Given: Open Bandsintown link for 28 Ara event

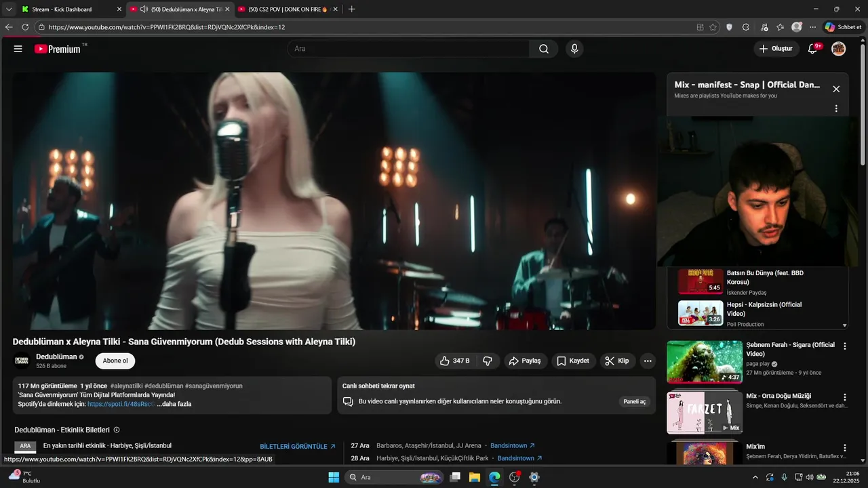Looking at the screenshot, I should [x=519, y=458].
